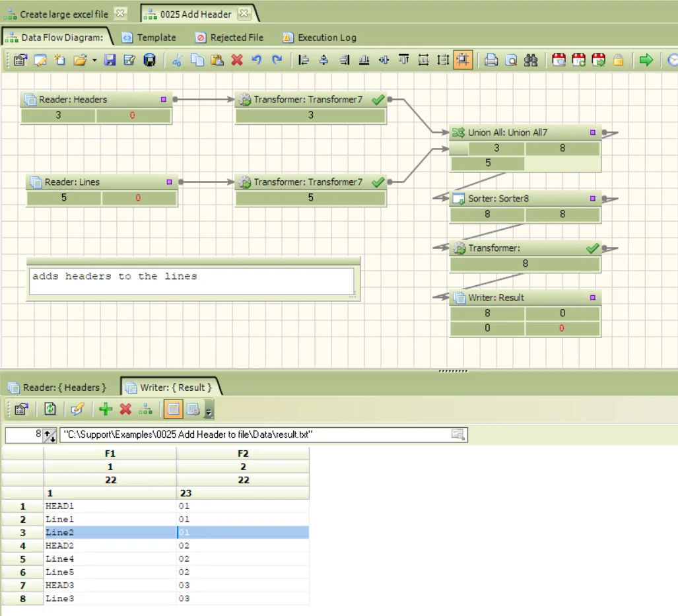Run the transformation with green arrow
The image size is (678, 616).
click(x=646, y=59)
